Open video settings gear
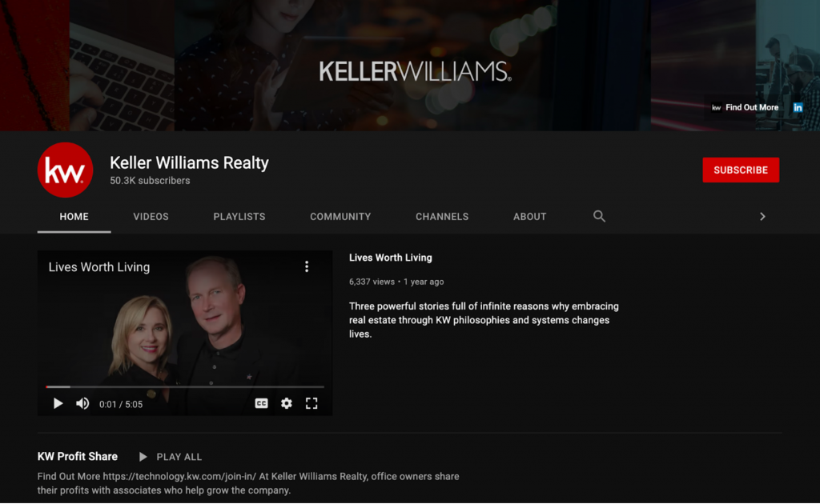This screenshot has width=820, height=504. (287, 403)
